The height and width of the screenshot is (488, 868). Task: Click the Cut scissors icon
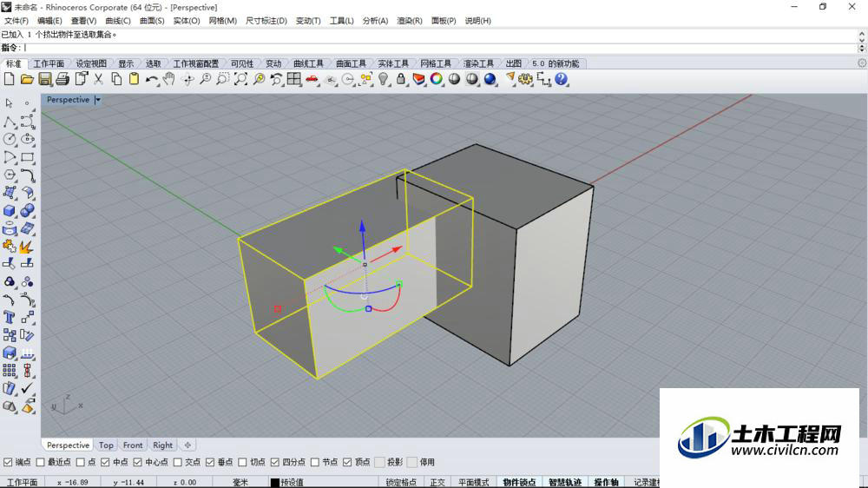pos(99,79)
